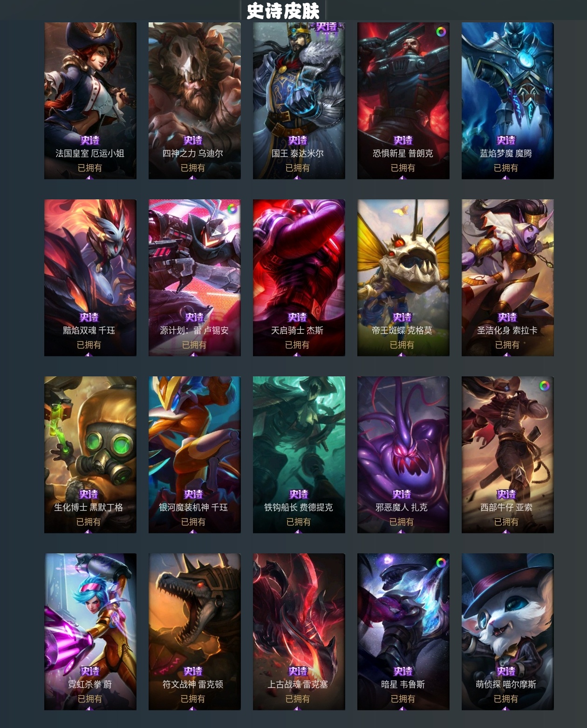Expand purple arrow under 符文战神 雷克顿
Image resolution: width=587 pixels, height=728 pixels.
point(193,708)
